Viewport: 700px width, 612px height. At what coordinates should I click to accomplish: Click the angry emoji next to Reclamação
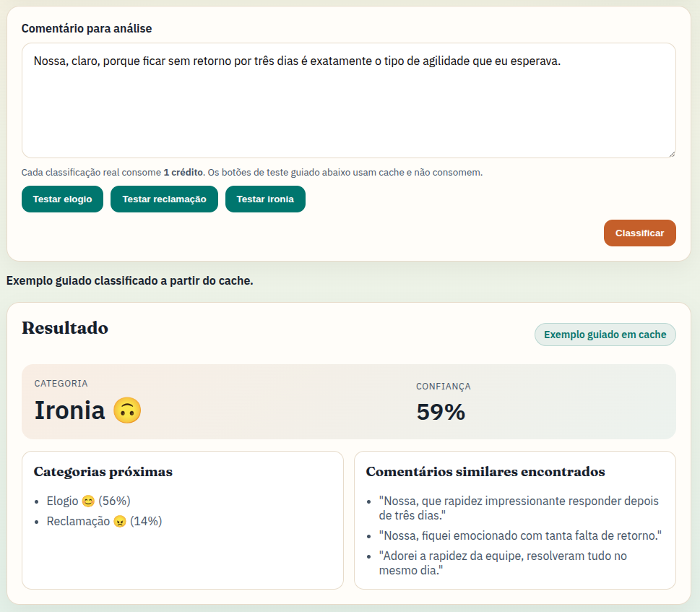coord(120,521)
